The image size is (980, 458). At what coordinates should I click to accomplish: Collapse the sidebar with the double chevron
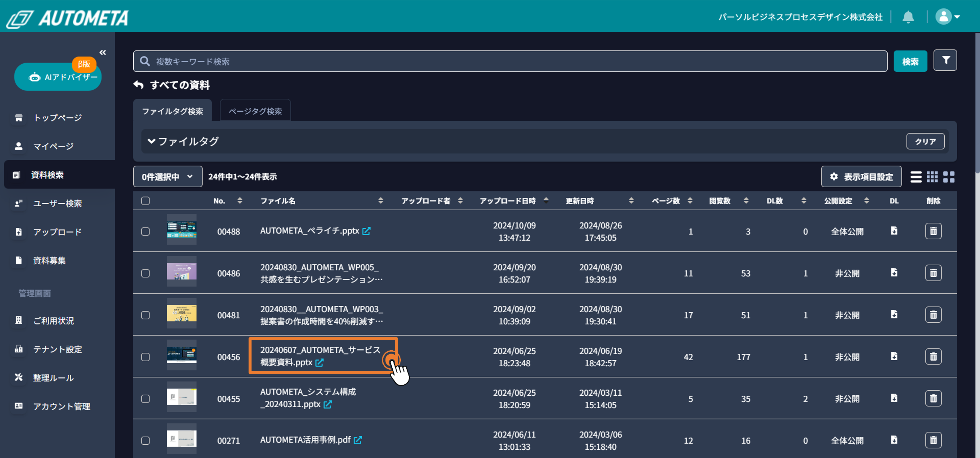coord(103,53)
